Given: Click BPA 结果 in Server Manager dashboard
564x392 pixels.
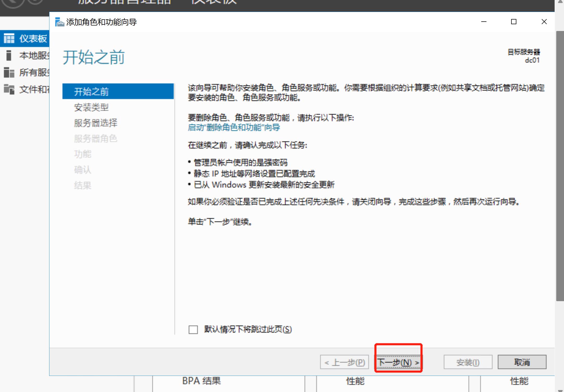Looking at the screenshot, I should (x=201, y=381).
